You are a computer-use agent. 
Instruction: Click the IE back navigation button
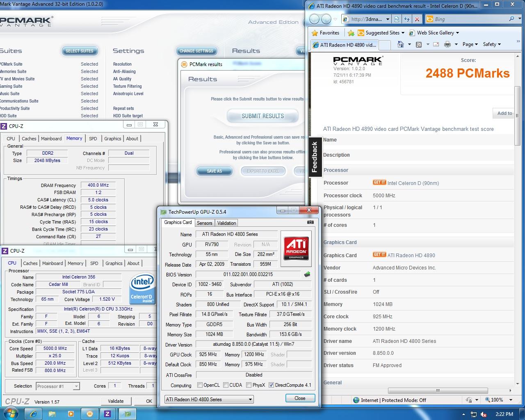click(315, 19)
